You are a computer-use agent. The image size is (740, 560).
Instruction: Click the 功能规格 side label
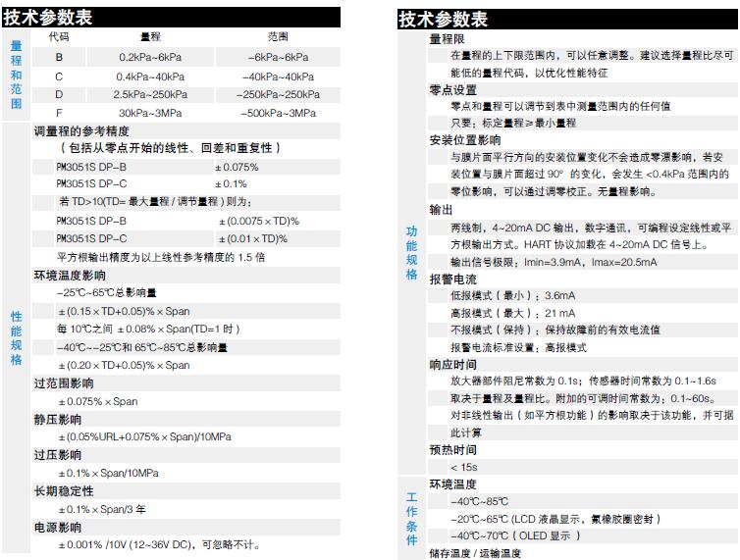(411, 253)
